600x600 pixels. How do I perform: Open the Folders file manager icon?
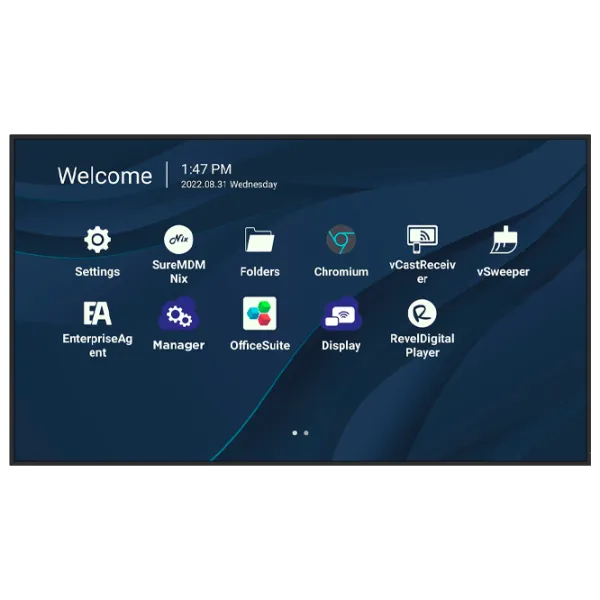(260, 240)
